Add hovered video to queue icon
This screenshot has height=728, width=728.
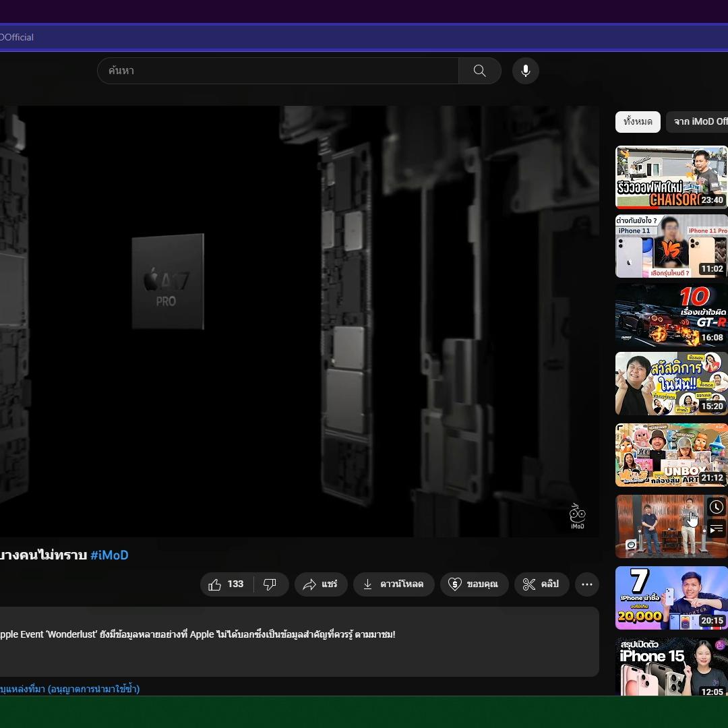tap(717, 528)
